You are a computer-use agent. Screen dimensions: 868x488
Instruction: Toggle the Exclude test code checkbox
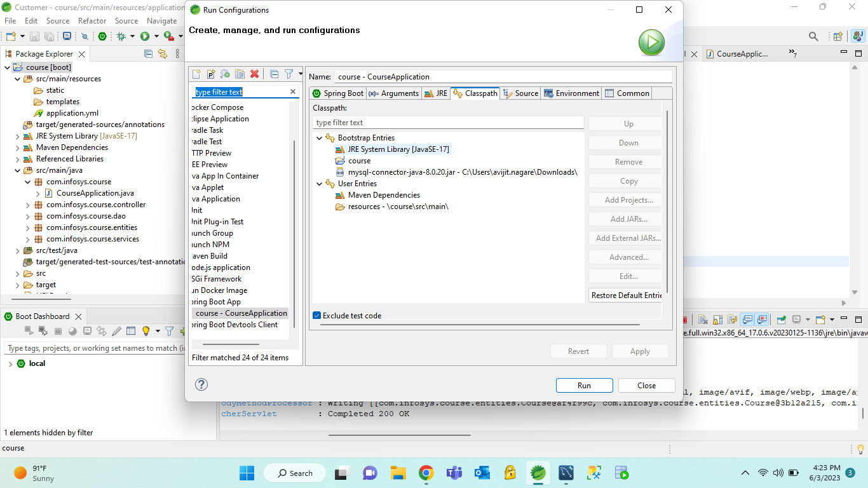pos(317,316)
